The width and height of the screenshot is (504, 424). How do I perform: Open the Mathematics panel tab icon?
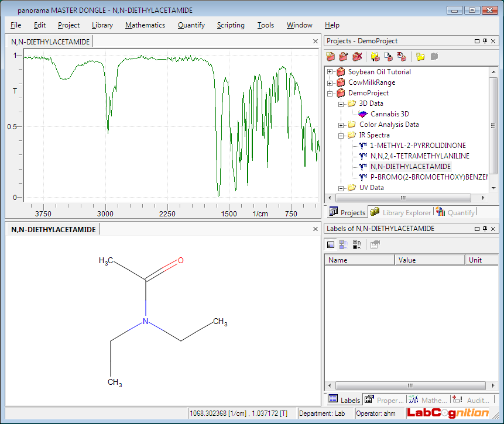click(x=413, y=400)
